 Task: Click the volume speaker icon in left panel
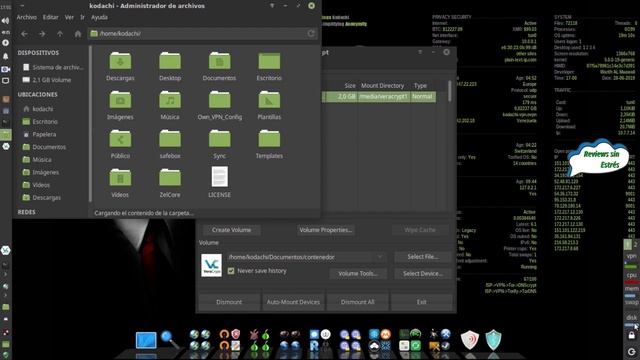5,21
